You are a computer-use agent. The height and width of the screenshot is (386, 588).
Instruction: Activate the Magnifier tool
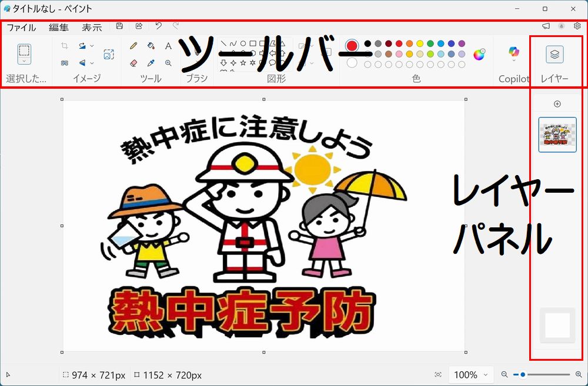[x=168, y=62]
